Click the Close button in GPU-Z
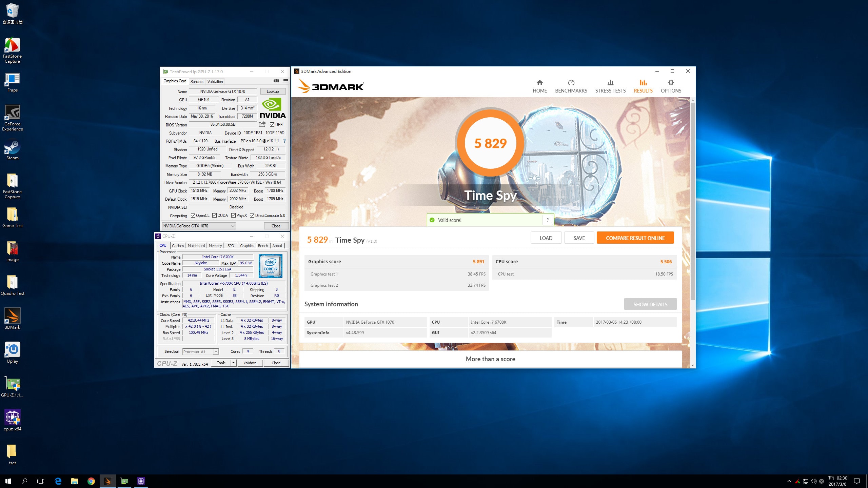This screenshot has width=868, height=488. (x=276, y=226)
